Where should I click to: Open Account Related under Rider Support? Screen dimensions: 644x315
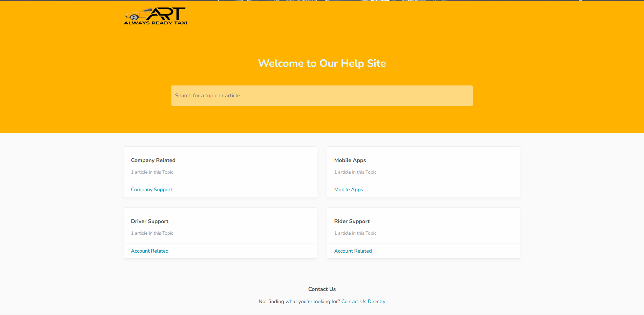(353, 251)
